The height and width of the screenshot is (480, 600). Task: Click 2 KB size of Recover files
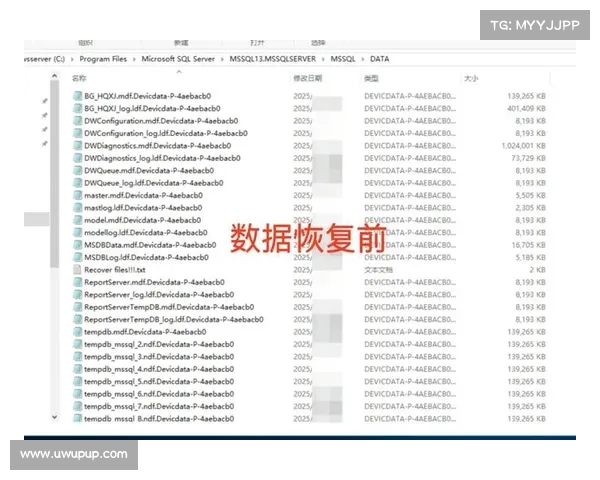click(x=537, y=269)
